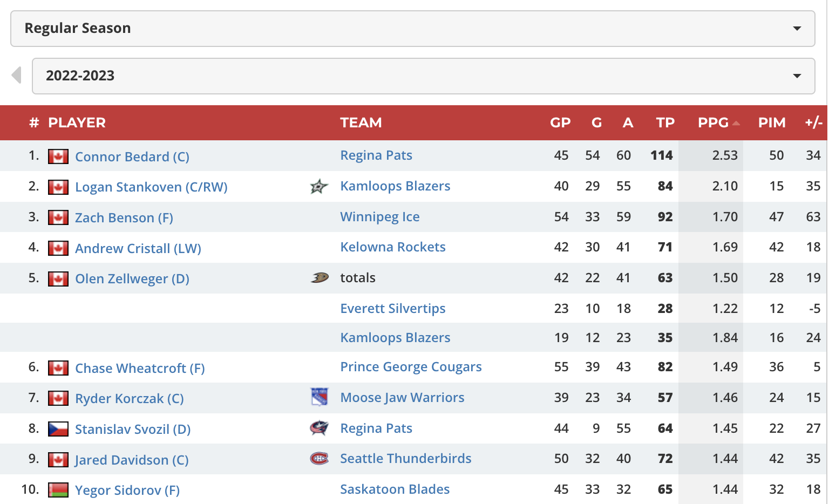
Task: Click the Canadian flag next to Connor Bedard
Action: (x=58, y=156)
